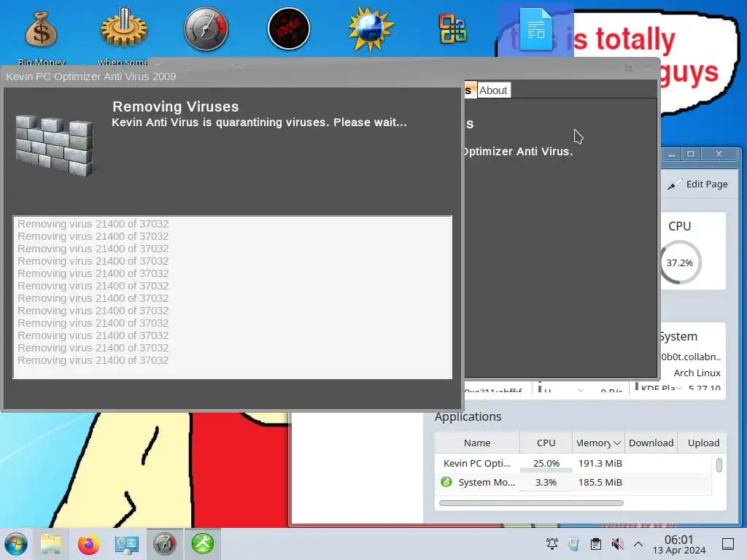Open the notifications bell in system tray

pyautogui.click(x=552, y=544)
